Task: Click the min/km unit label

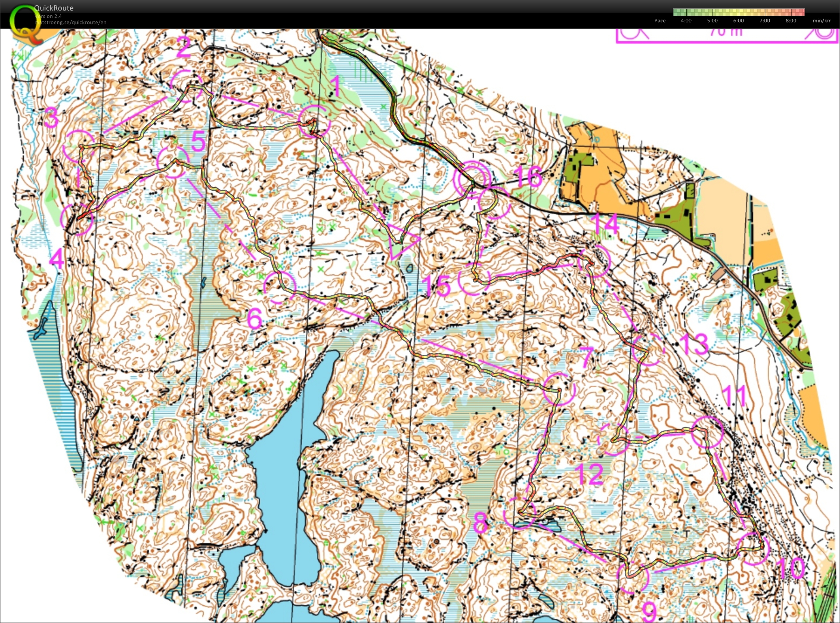Action: click(x=822, y=21)
